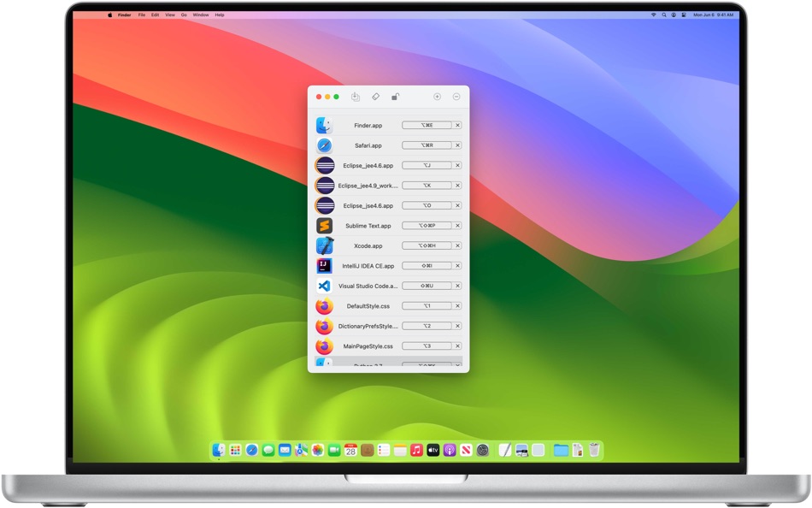Click the Finder.app shortcut field ⌥⌘E
Image resolution: width=812 pixels, height=508 pixels.
click(x=427, y=126)
